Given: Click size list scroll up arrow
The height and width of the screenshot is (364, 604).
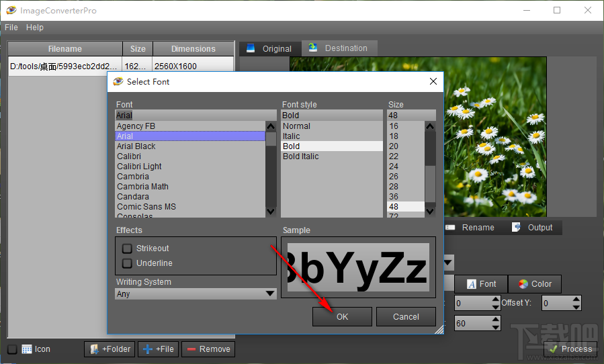Looking at the screenshot, I should tap(430, 126).
